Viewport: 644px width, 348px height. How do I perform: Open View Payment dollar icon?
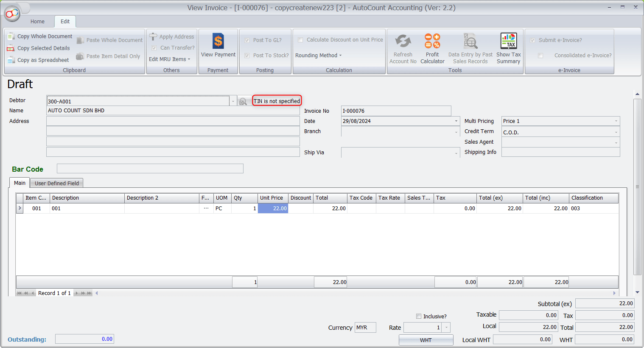[218, 41]
